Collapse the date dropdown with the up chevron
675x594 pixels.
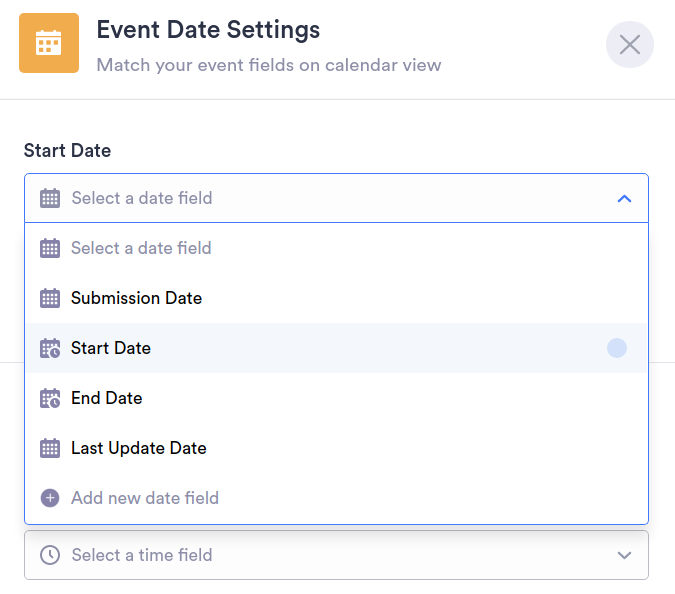click(x=624, y=198)
